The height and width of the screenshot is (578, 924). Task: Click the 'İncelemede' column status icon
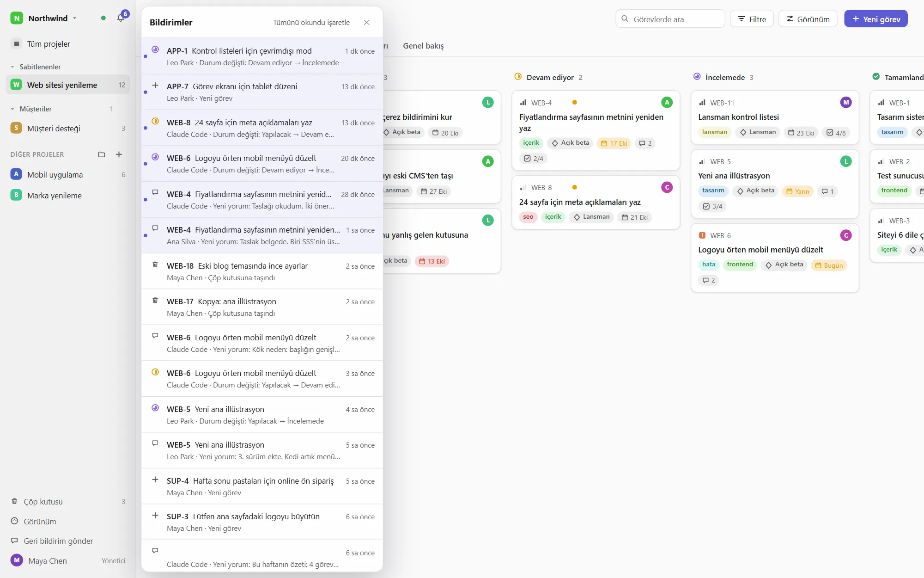click(x=697, y=77)
